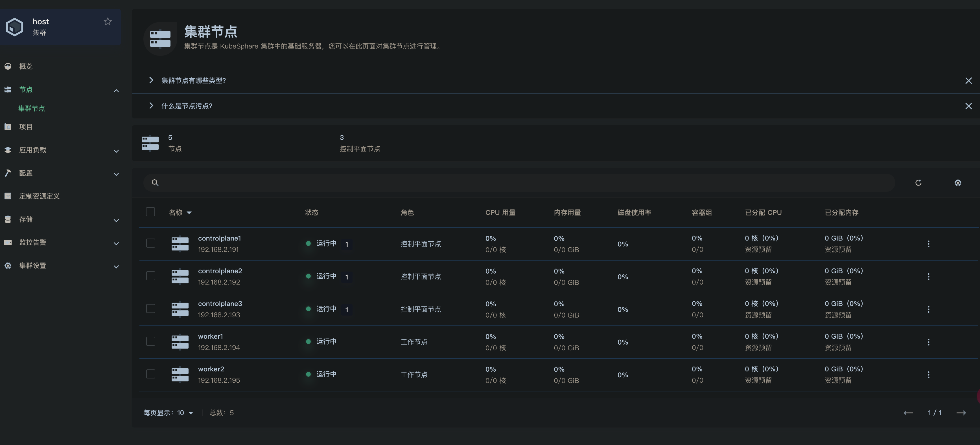Screen dimensions: 980x445
Task: Open the controlplane3 node details link
Action: [x=220, y=304]
